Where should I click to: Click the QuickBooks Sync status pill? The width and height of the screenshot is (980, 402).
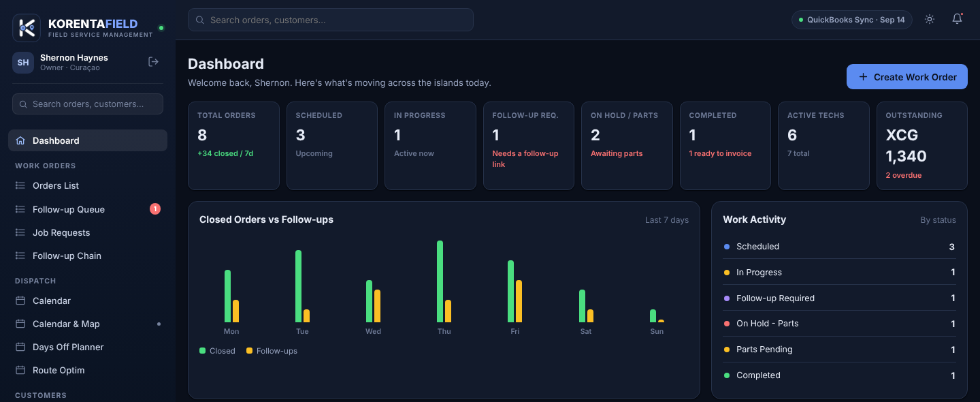pyautogui.click(x=852, y=20)
